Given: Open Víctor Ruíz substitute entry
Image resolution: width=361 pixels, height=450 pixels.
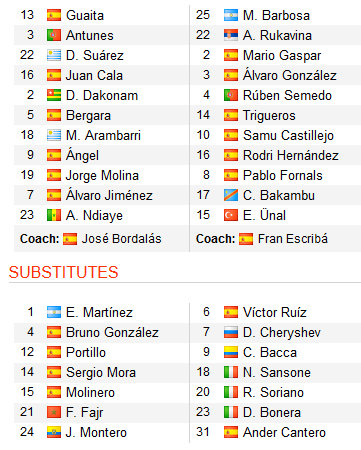Looking at the screenshot, I should pyautogui.click(x=275, y=312).
